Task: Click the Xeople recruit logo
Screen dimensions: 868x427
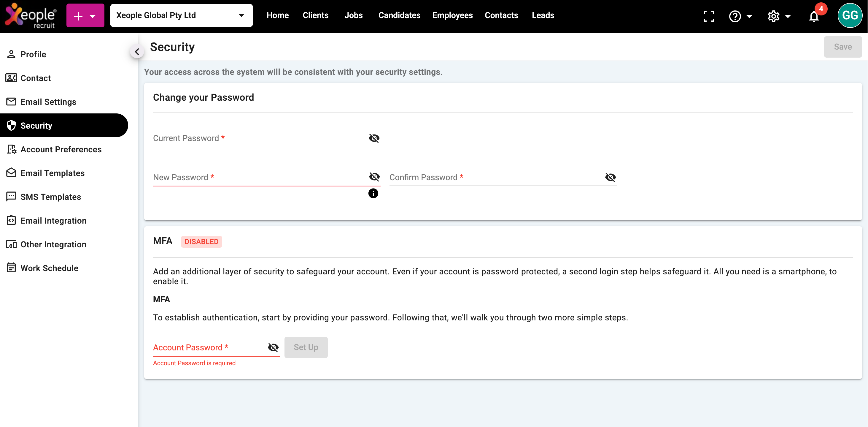Action: pos(30,15)
